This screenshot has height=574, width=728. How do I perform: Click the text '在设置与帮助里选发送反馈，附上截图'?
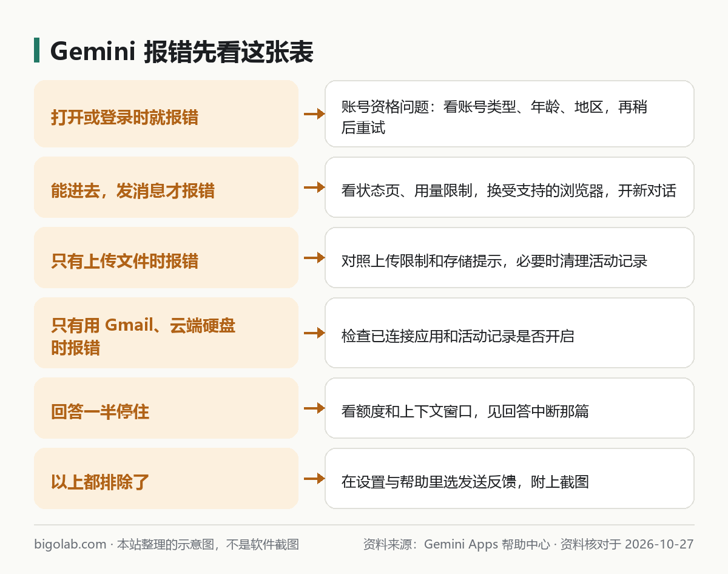click(x=465, y=482)
